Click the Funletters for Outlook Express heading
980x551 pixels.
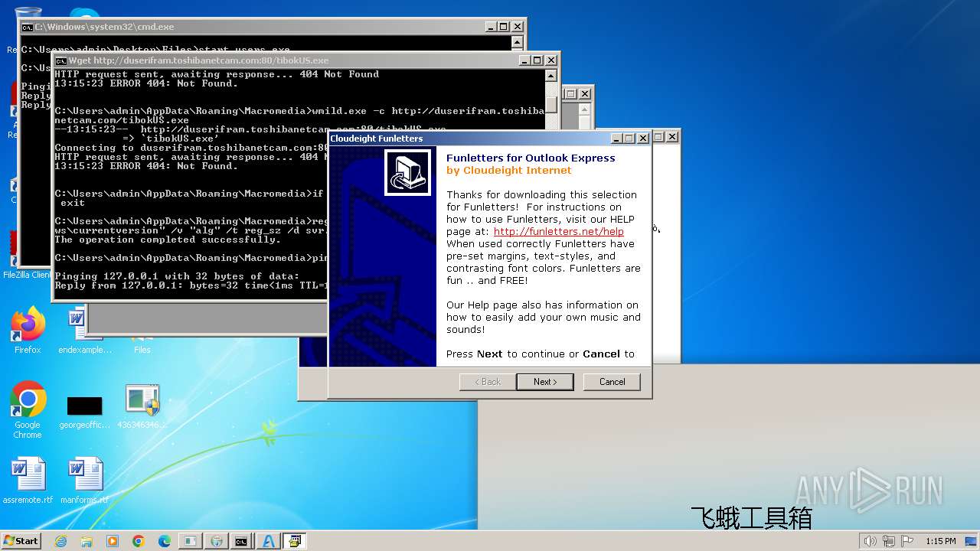coord(531,158)
